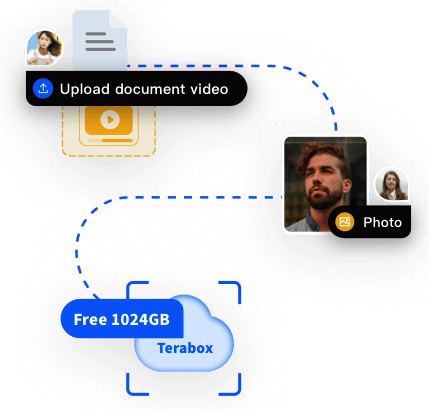This screenshot has height=409, width=429.
Task: Click the Upload document video pill
Action: [x=137, y=89]
